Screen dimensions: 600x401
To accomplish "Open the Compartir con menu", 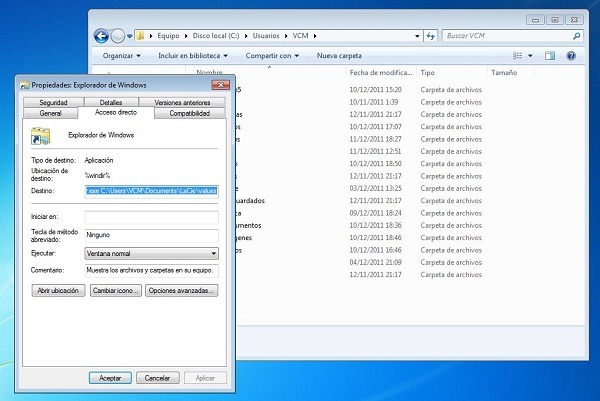I will tap(272, 55).
